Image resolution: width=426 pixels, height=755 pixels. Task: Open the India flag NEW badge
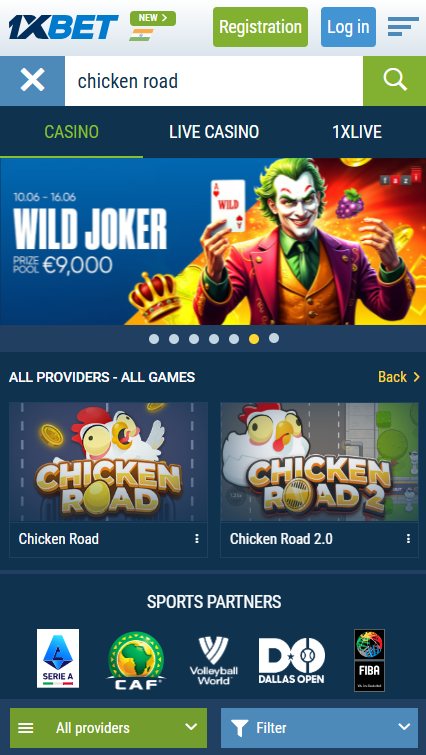(x=153, y=26)
